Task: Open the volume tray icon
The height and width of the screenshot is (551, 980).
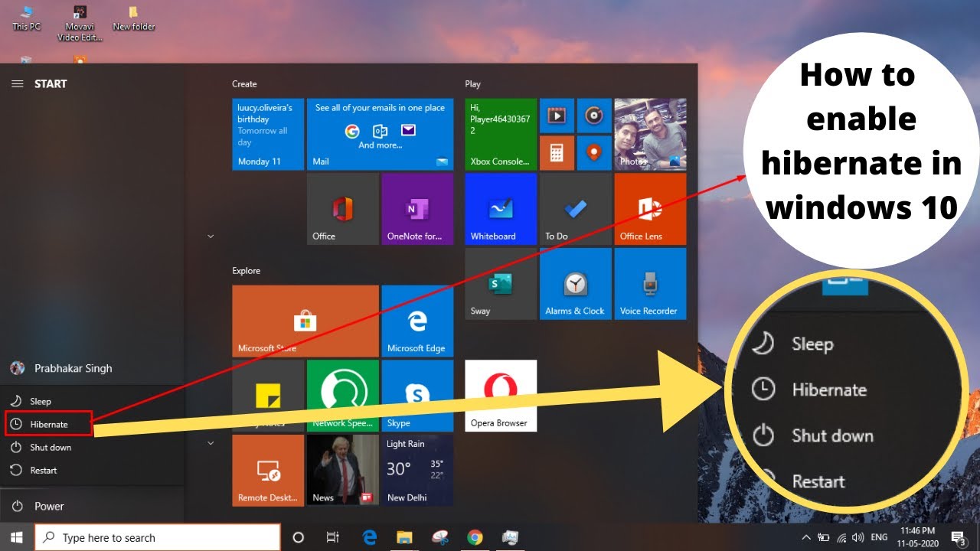Action: point(858,537)
